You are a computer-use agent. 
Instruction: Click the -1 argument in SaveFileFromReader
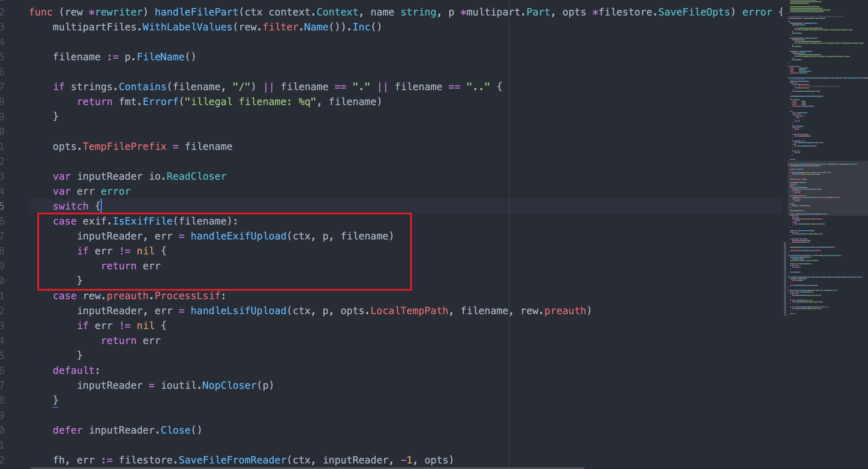[406, 460]
